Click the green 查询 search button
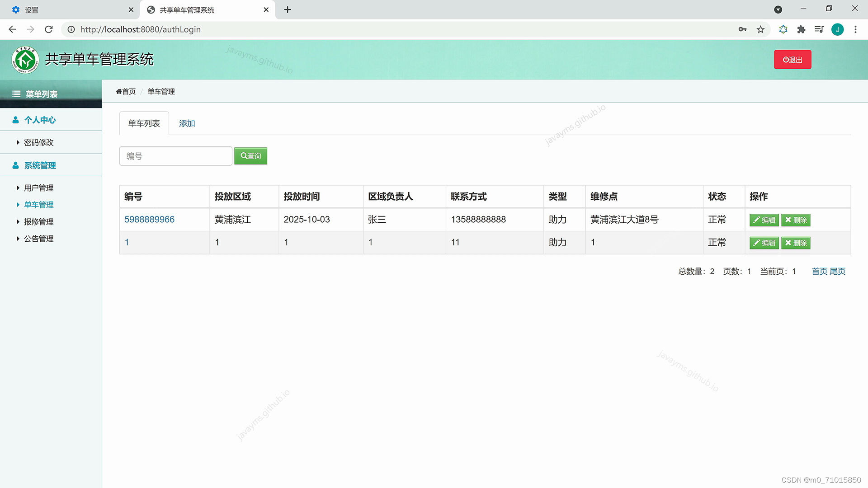 (x=250, y=156)
